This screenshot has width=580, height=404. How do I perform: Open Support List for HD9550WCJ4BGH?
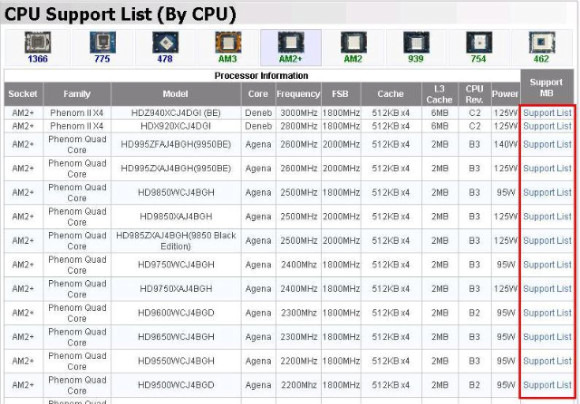click(547, 361)
